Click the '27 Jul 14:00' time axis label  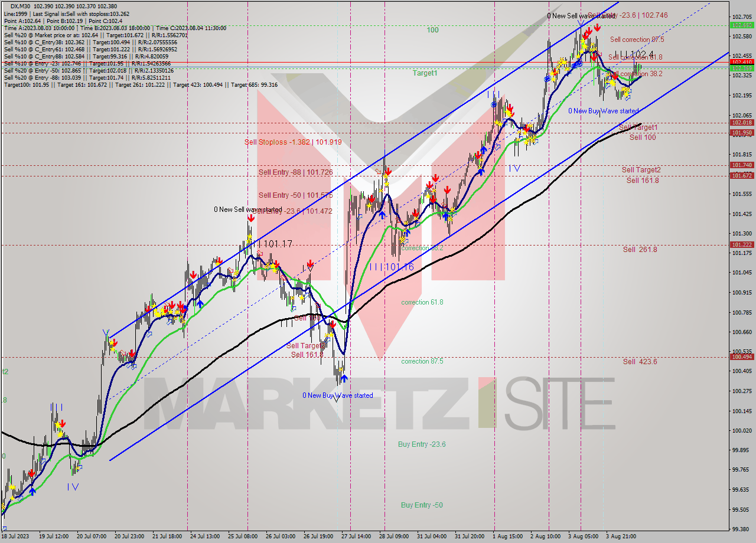pyautogui.click(x=356, y=537)
